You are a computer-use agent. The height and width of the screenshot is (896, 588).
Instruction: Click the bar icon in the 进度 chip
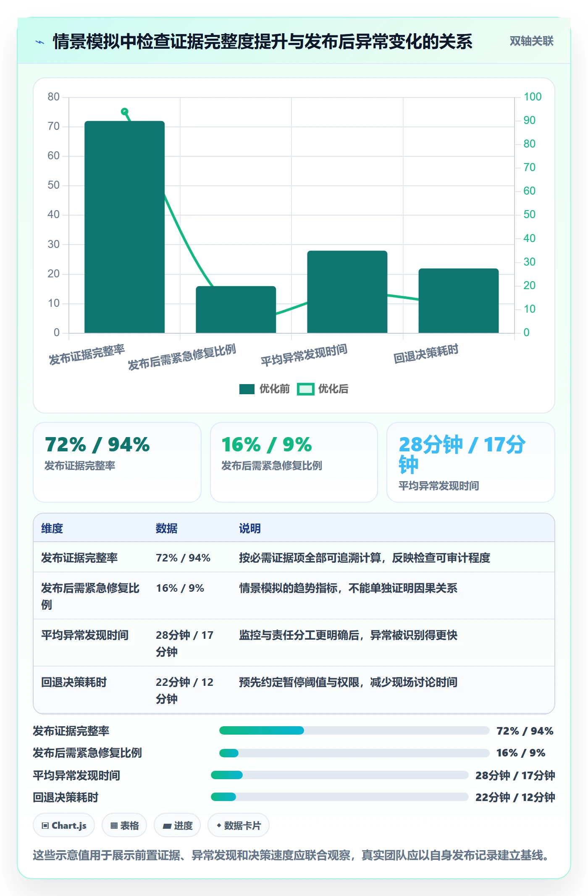[167, 826]
